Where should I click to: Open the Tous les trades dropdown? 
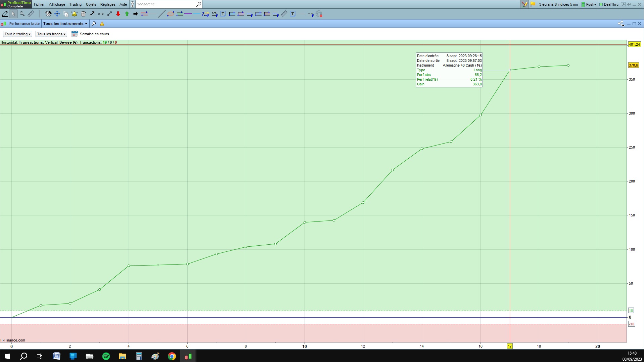(51, 34)
